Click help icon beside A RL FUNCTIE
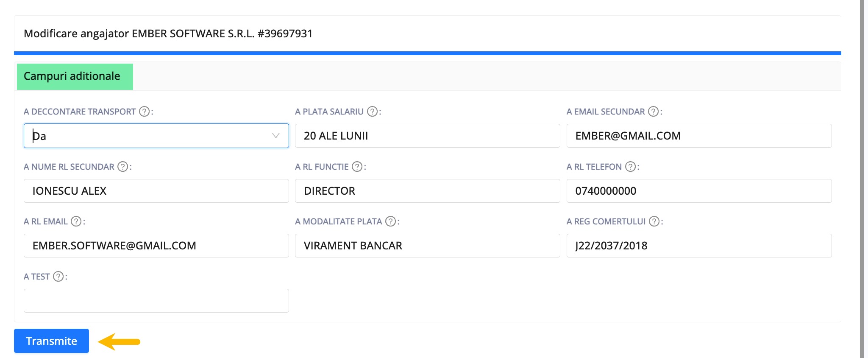The image size is (868, 358). (357, 167)
